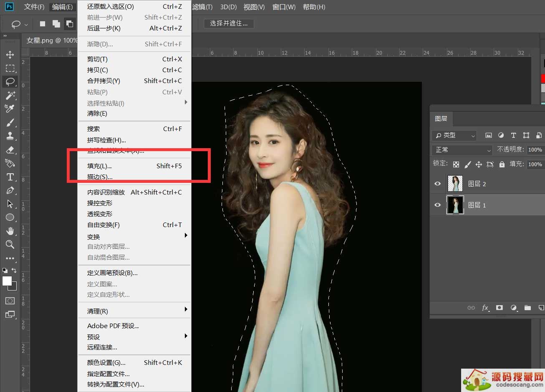
Task: Select the add to selection mode button
Action: [56, 24]
